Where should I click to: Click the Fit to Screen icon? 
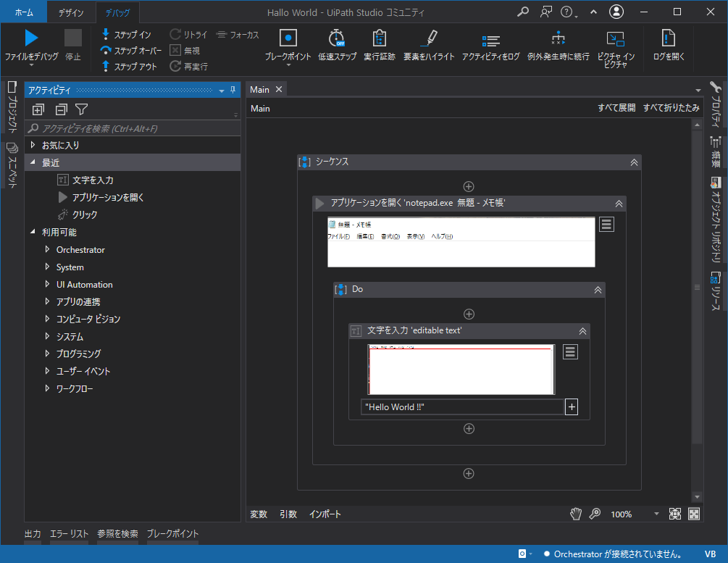[674, 514]
